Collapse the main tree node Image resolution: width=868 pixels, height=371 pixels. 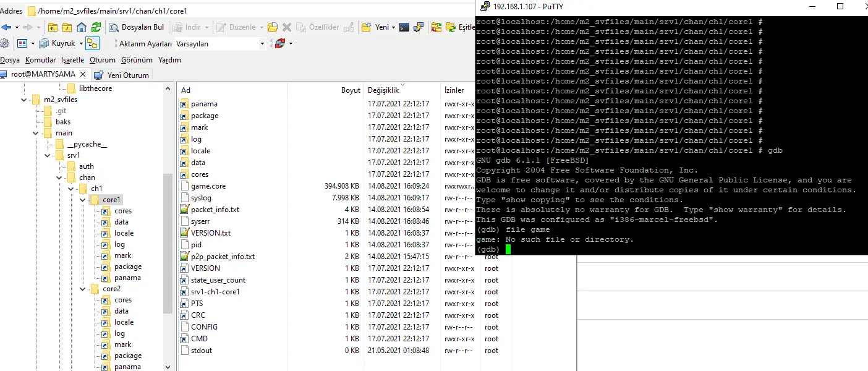point(36,133)
